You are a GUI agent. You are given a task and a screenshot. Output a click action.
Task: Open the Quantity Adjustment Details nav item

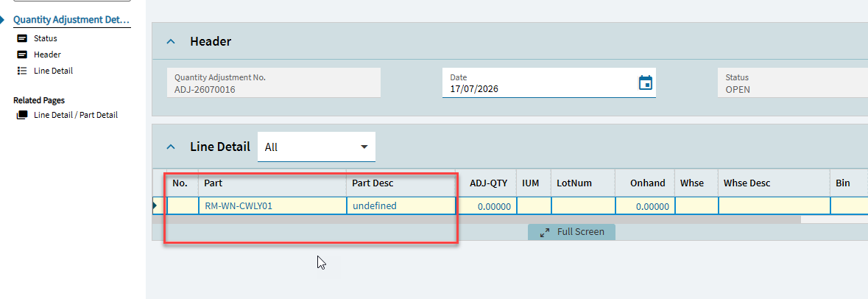click(x=72, y=19)
